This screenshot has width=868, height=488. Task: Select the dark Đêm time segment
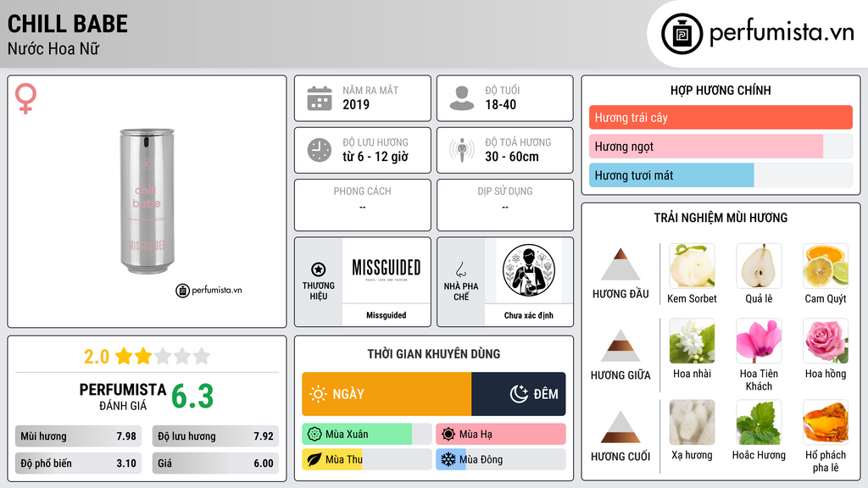[519, 394]
